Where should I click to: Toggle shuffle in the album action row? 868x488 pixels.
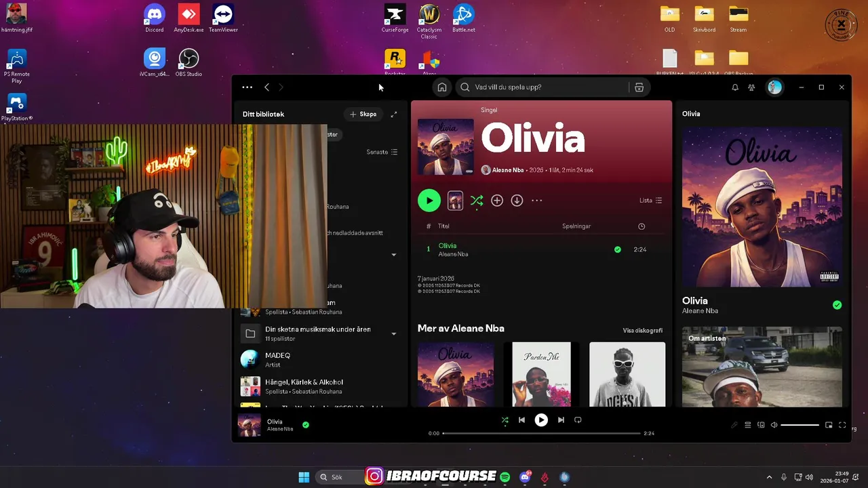click(477, 201)
